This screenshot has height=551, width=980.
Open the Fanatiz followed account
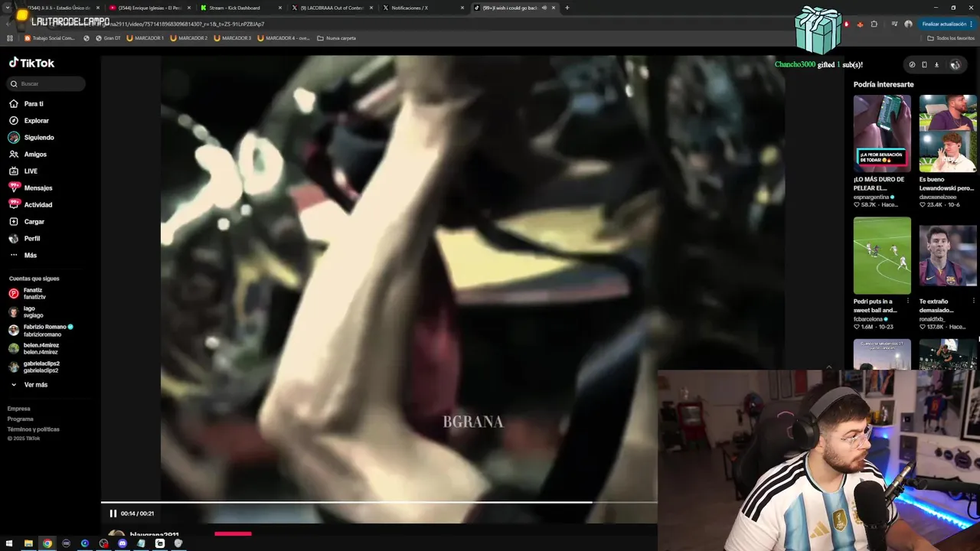tap(27, 293)
